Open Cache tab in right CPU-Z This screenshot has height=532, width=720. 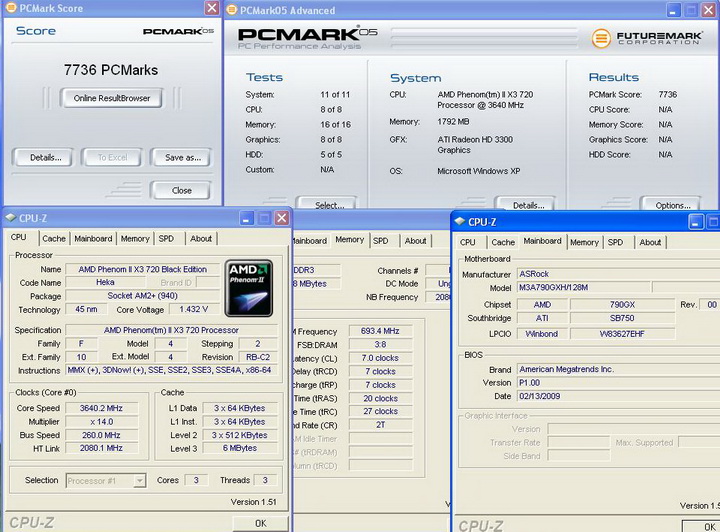503,242
